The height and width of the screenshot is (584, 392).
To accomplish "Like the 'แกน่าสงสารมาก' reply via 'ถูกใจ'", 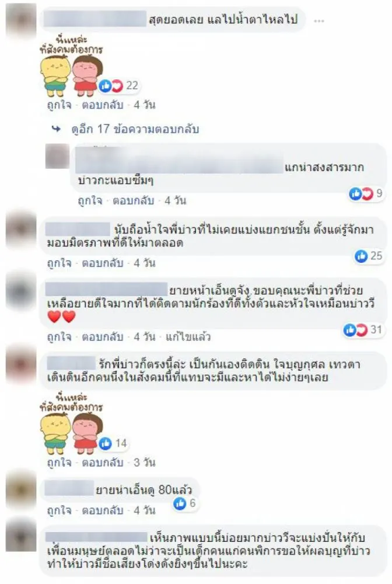I will [90, 201].
